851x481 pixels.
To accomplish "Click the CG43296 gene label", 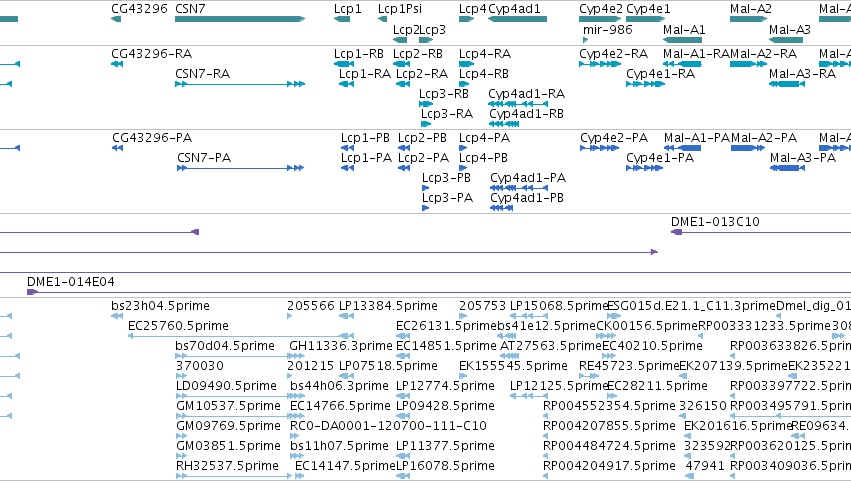I will coord(139,9).
